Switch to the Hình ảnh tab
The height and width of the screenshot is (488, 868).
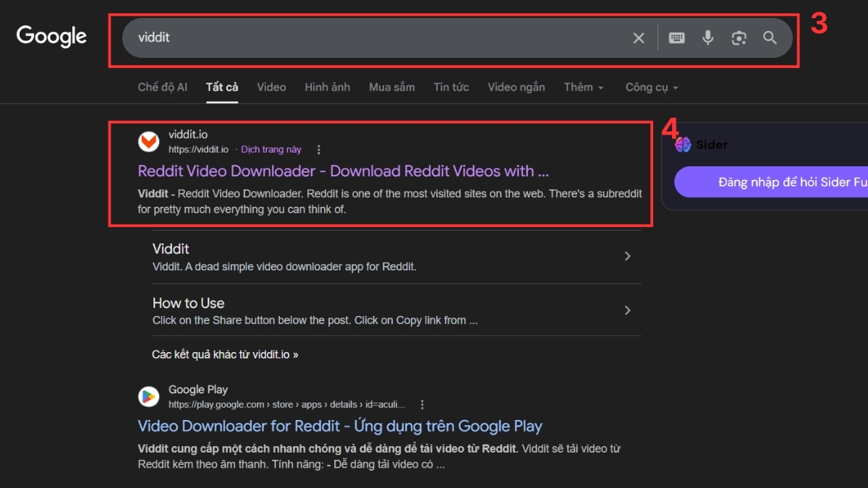(x=327, y=87)
